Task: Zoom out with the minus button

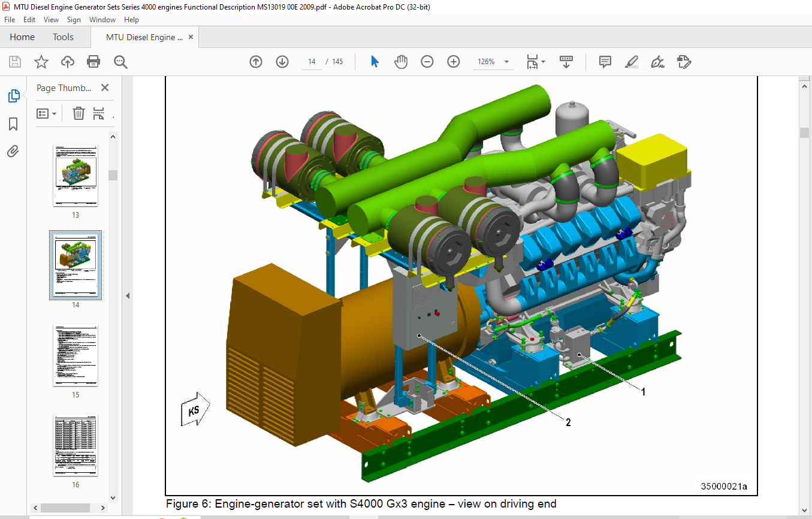Action: coord(427,62)
